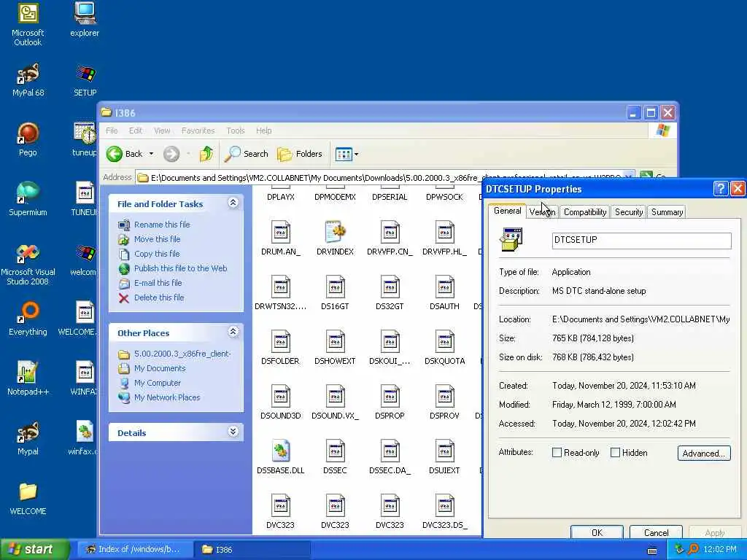Image resolution: width=747 pixels, height=560 pixels.
Task: Select the DSSBASE.DLL file
Action: [281, 457]
